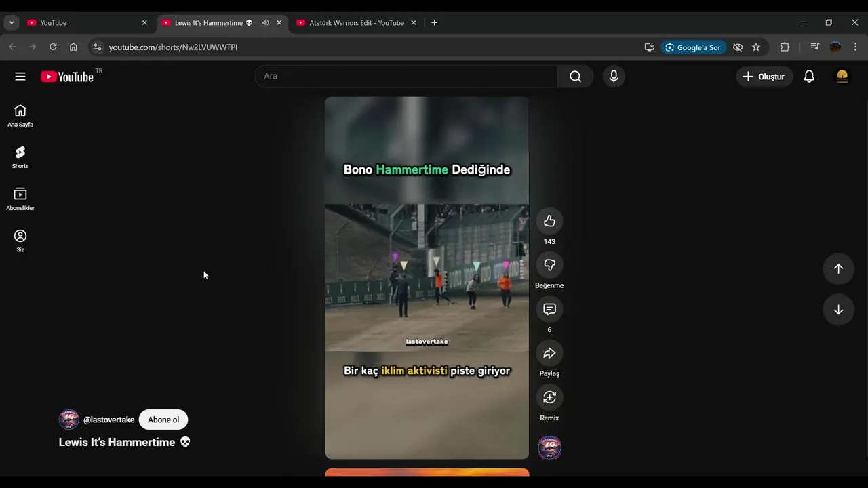This screenshot has height=488, width=868.
Task: Close the Lewis It's Hammertime tab
Action: (279, 22)
